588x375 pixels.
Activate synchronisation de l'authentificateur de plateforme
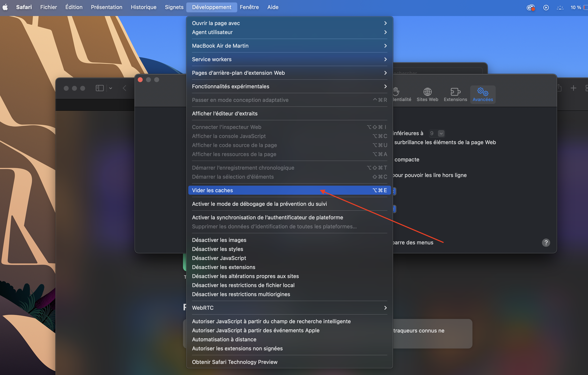coord(290,217)
